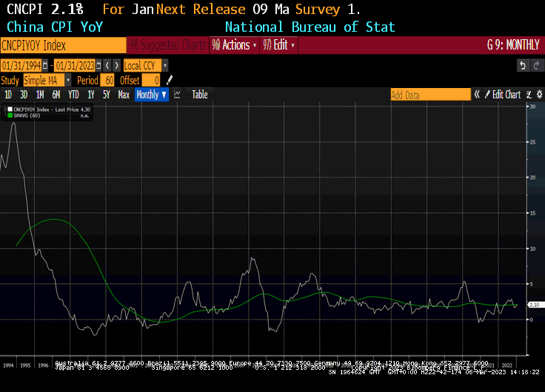This screenshot has height=392, width=545.
Task: Click the line chart type icon
Action: [177, 95]
